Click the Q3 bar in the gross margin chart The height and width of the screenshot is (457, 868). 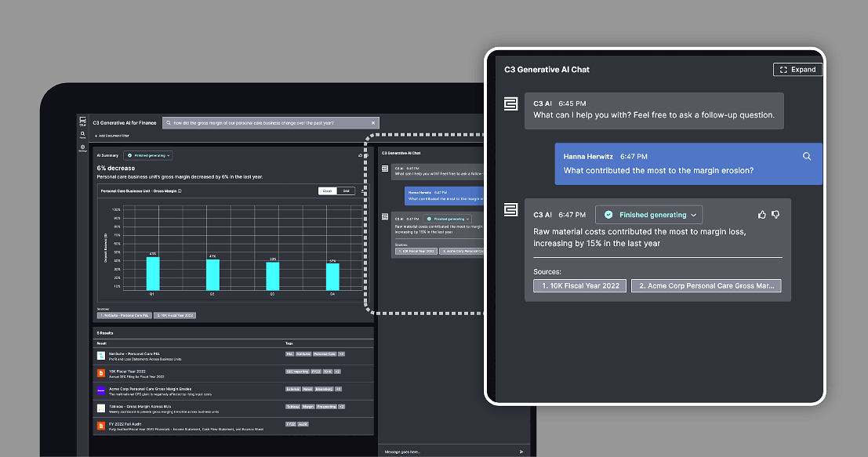(272, 276)
